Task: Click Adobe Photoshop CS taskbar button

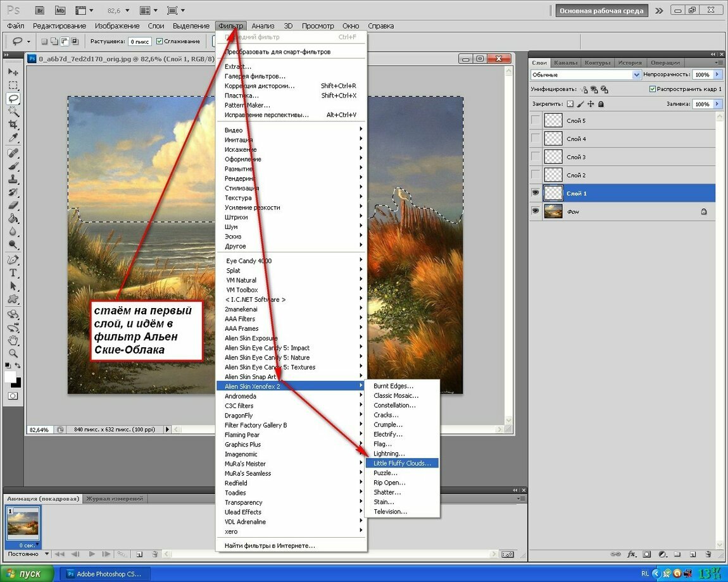Action: click(104, 574)
